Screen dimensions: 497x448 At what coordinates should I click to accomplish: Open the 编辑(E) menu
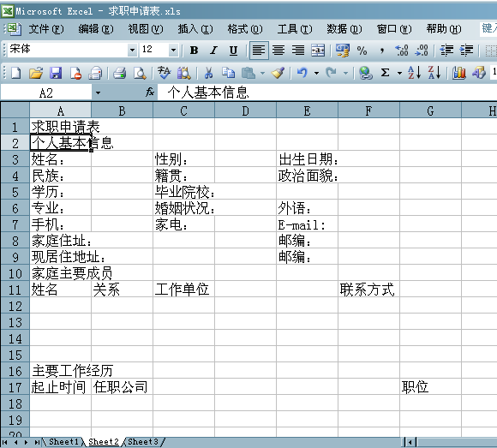pos(96,29)
